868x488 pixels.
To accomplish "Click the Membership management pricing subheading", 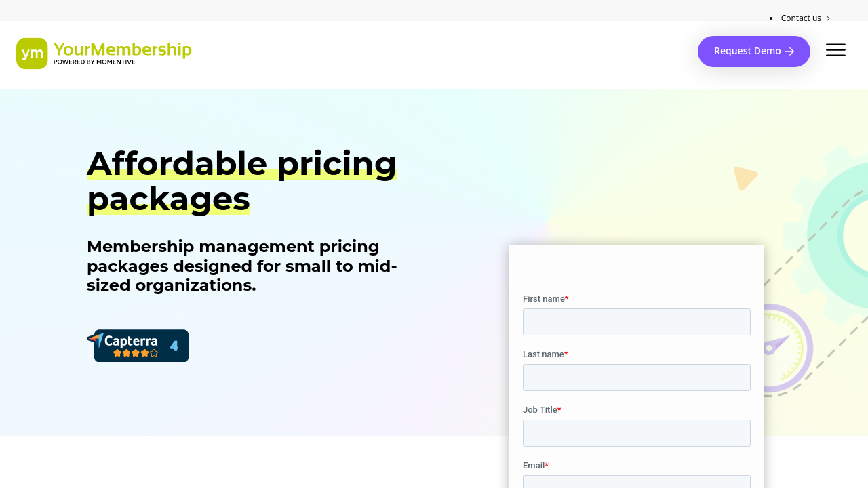I will coord(241,266).
